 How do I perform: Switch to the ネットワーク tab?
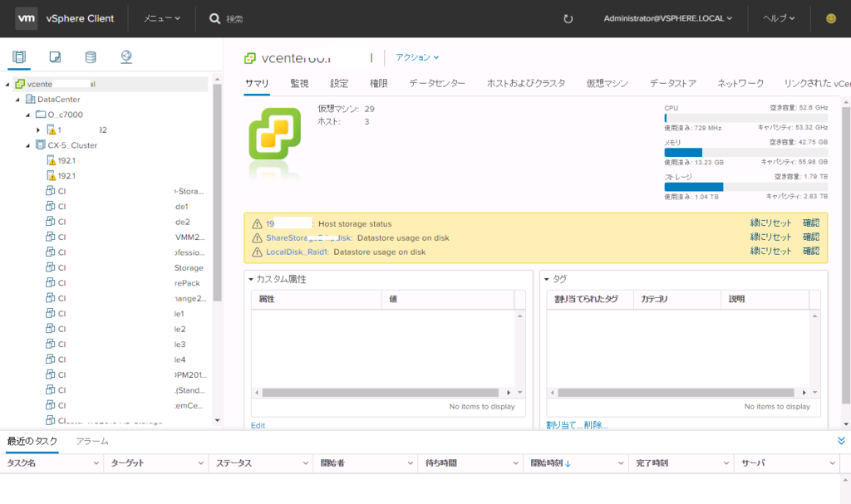click(740, 83)
